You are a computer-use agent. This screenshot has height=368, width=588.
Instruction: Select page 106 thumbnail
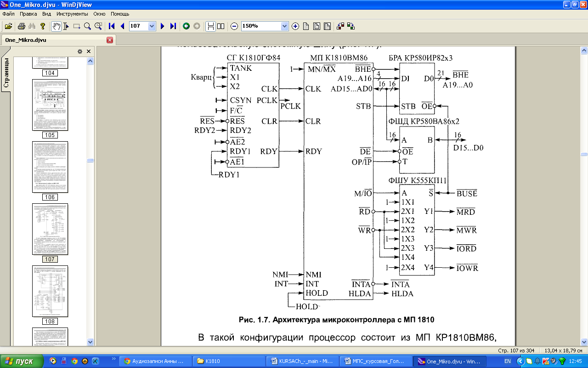[50, 167]
